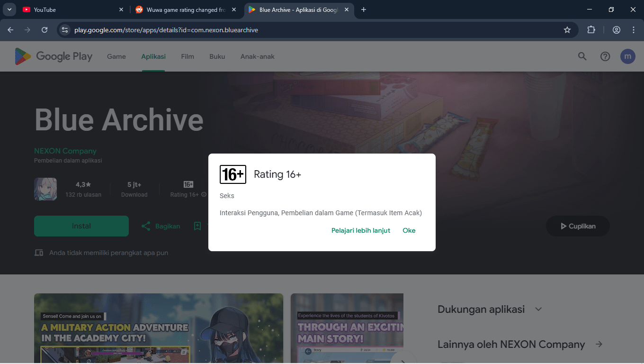Bookmark this page with the star icon

click(x=567, y=30)
